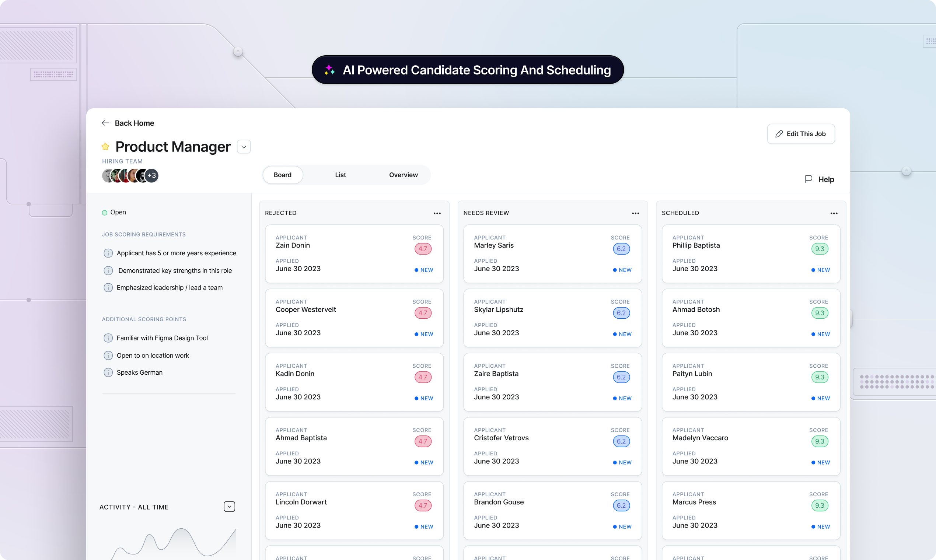Click info icon for 5 years experience

pos(108,253)
